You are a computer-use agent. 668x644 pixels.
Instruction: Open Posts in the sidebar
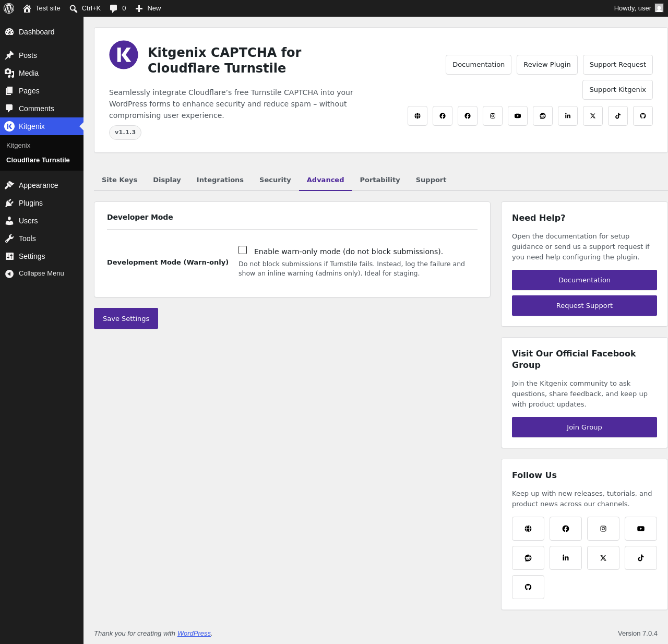[42, 55]
